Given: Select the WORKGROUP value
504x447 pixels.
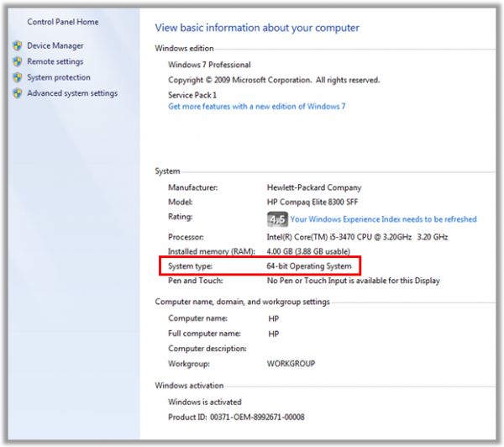Looking at the screenshot, I should click(291, 364).
